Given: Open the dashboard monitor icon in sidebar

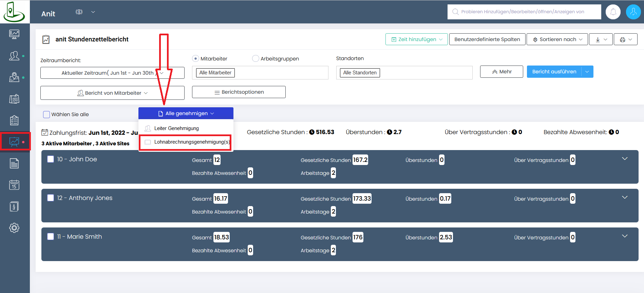Looking at the screenshot, I should coord(14,34).
